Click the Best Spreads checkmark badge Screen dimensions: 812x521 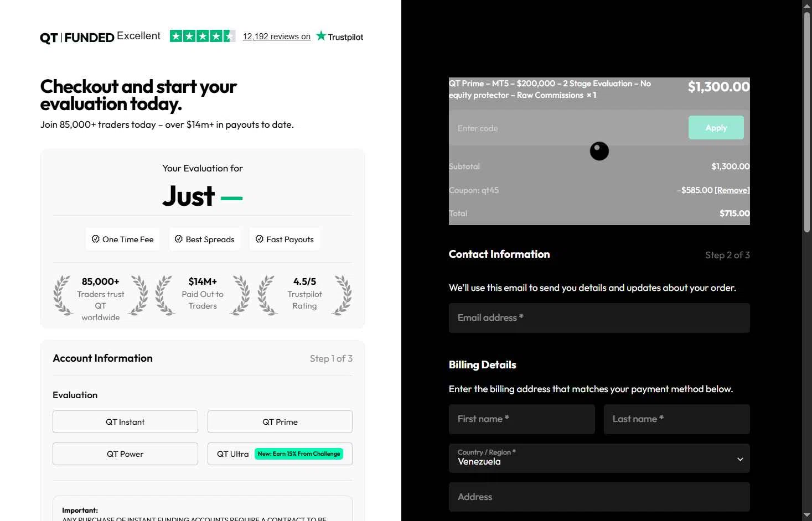click(205, 239)
